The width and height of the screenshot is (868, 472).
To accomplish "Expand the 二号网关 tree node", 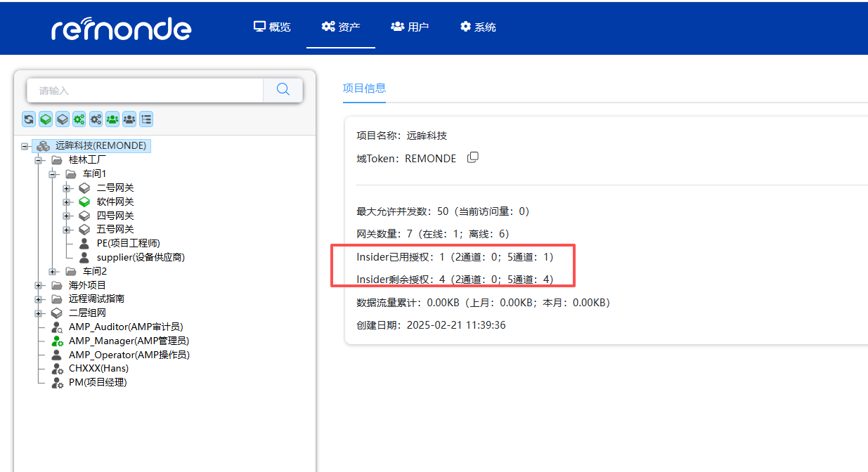I will click(67, 188).
